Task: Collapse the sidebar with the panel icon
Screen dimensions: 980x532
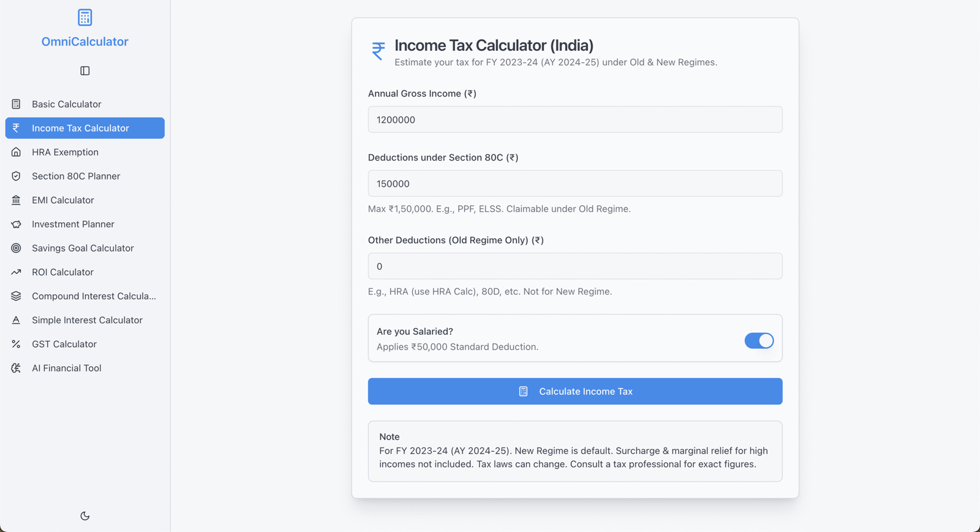Action: coord(85,71)
